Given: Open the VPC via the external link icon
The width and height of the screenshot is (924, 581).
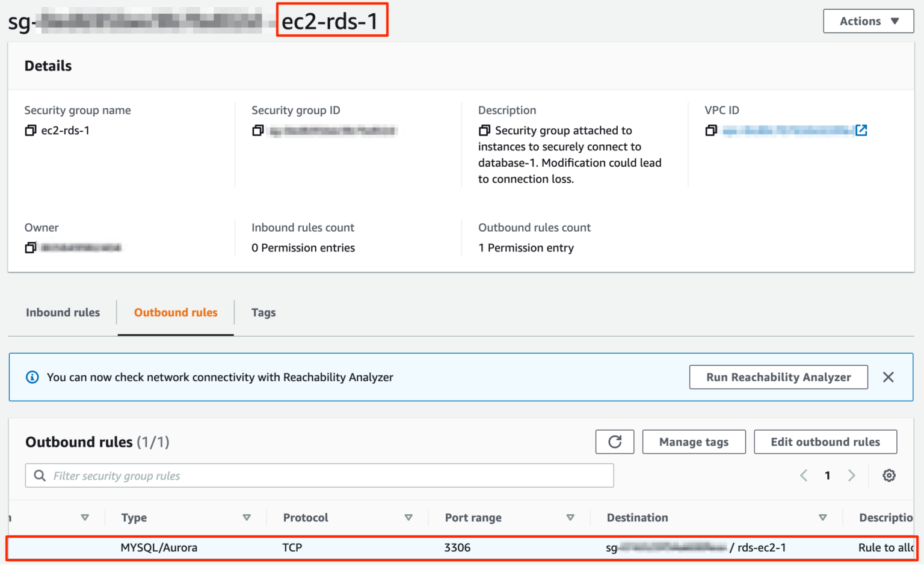Looking at the screenshot, I should tap(862, 130).
